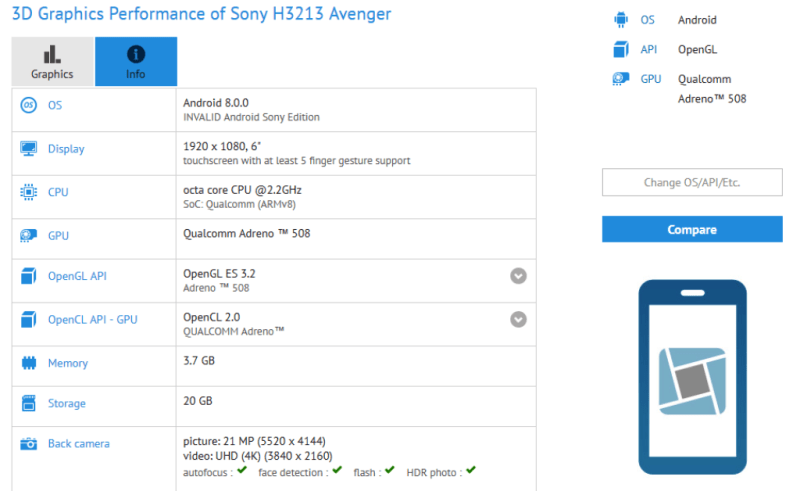The image size is (800, 491).
Task: Select the text 20 GB
Action: click(197, 401)
